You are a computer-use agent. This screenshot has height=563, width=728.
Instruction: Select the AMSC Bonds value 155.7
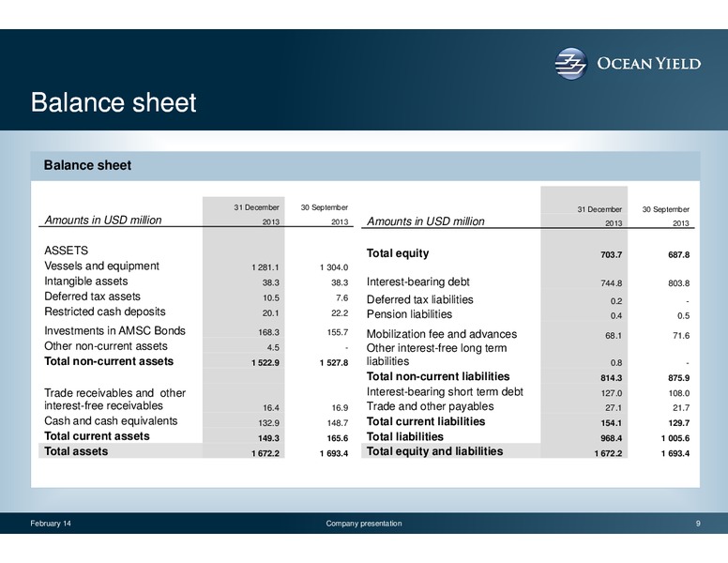337,332
